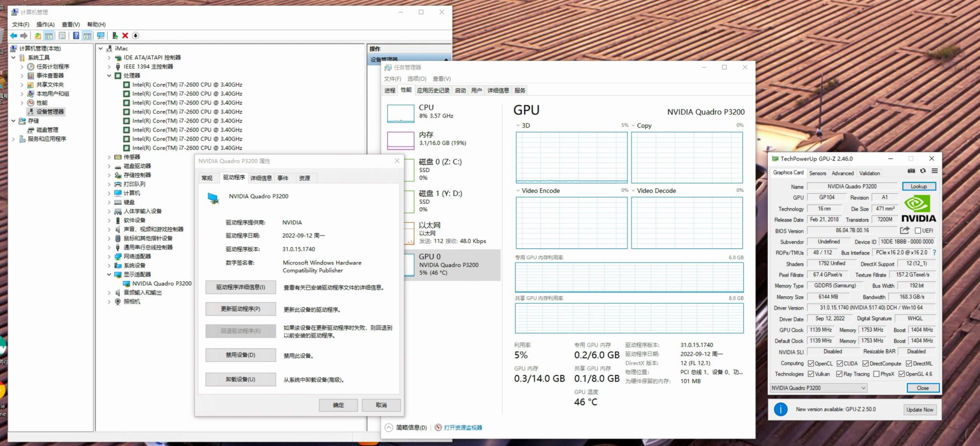Open the blue Help question-mark toolbar icon
The image size is (980, 446).
(76, 36)
